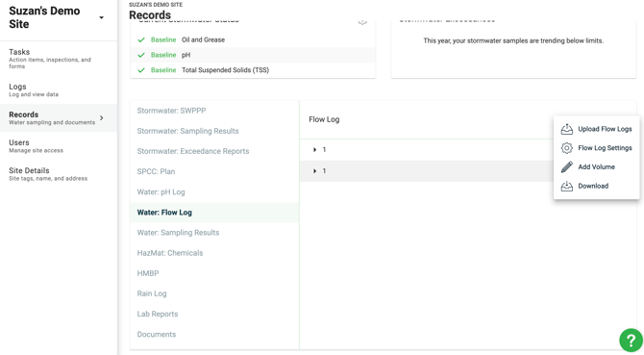Choose Flow Log Settings from menu
Viewport: 644px width, 355px height.
pyautogui.click(x=596, y=148)
